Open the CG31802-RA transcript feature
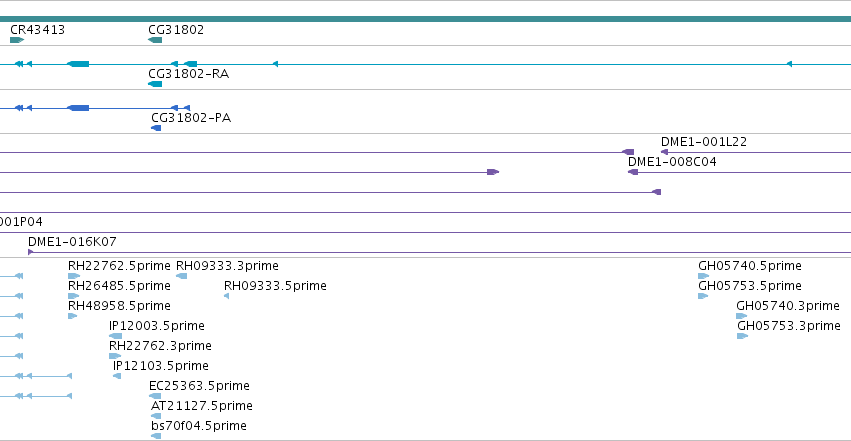Viewport: 851px width, 441px height. (x=155, y=84)
